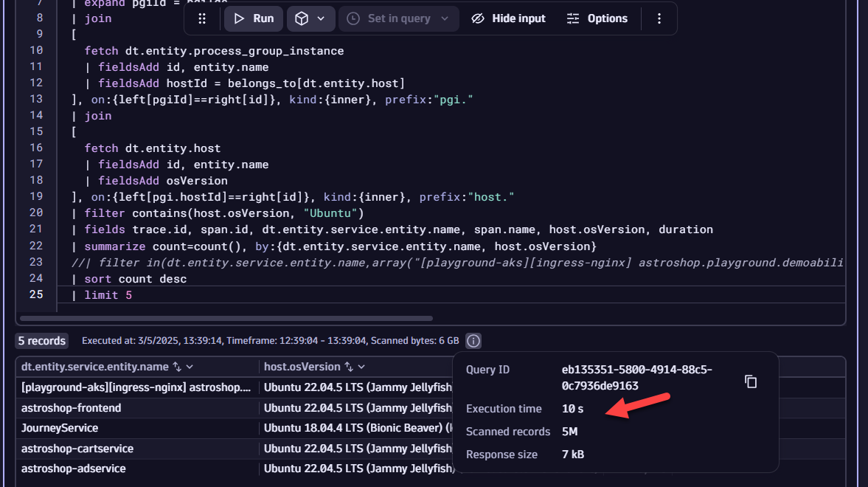
Task: Click the Scanned records value 5M
Action: (x=569, y=432)
